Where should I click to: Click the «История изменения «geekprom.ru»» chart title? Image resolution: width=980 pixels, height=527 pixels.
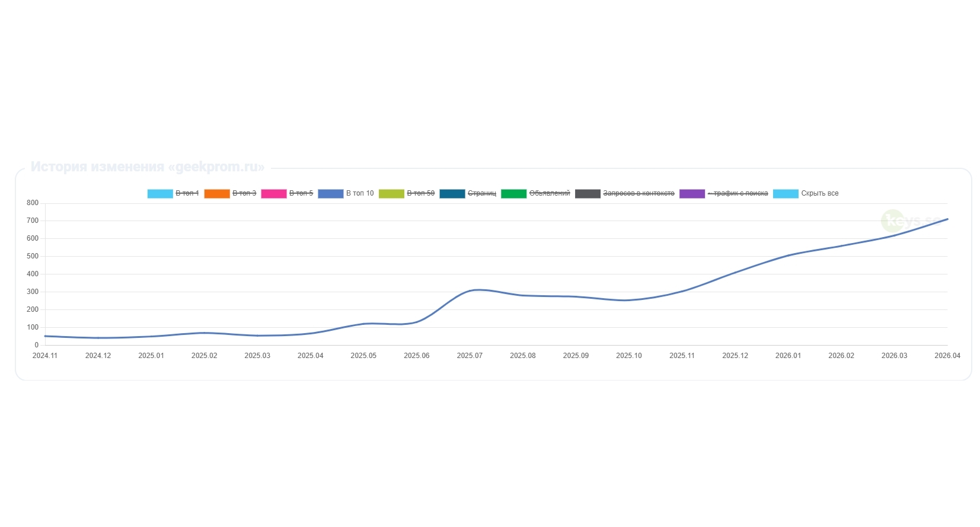[x=148, y=167]
